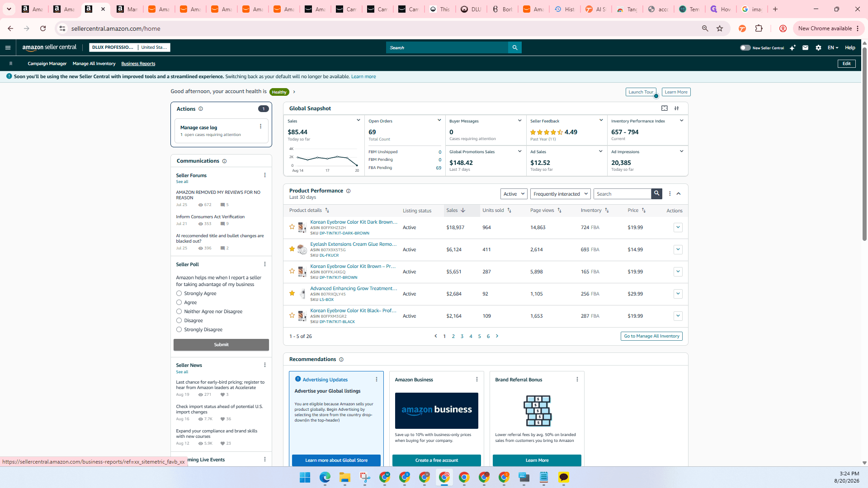
Task: Open Campaign Manager from favorites bar
Action: (x=47, y=64)
